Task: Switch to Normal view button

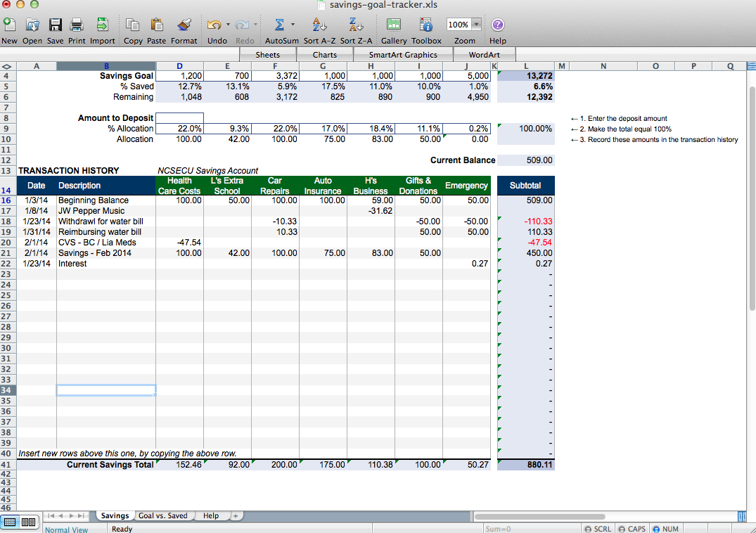Action: point(11,522)
